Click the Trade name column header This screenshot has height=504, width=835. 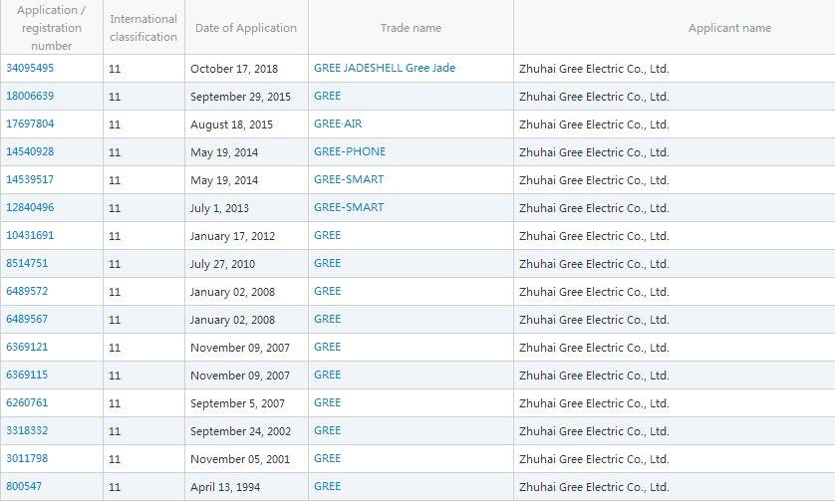pos(411,28)
